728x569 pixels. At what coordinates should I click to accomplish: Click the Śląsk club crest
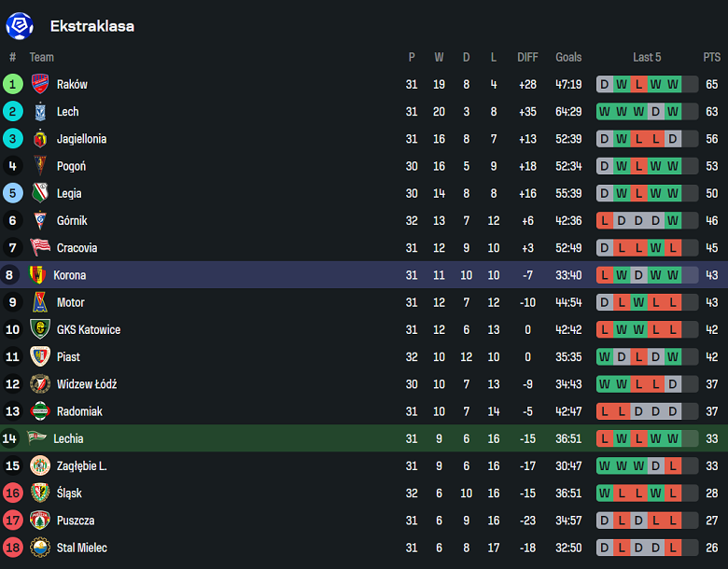pos(39,493)
